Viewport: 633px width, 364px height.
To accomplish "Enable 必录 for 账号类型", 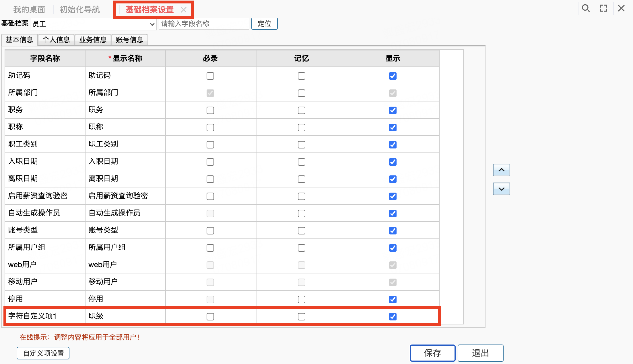I will (210, 231).
